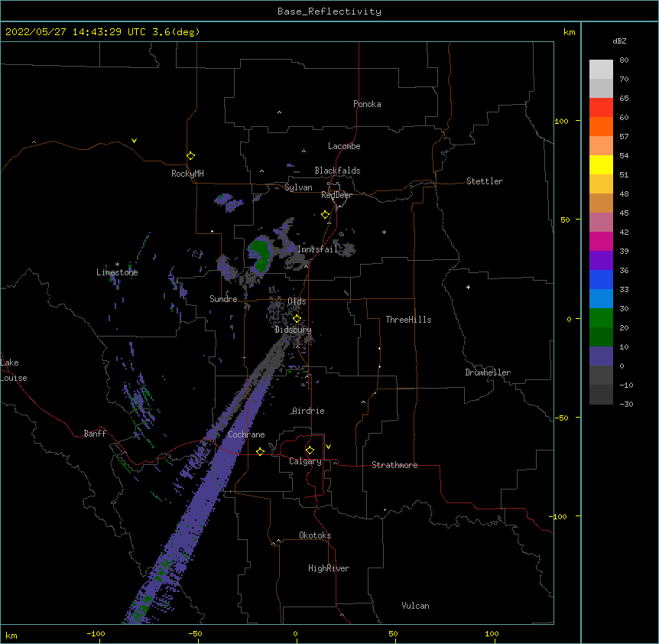Click the 60 dBZ orange legend swatch
659x644 pixels.
pos(601,126)
